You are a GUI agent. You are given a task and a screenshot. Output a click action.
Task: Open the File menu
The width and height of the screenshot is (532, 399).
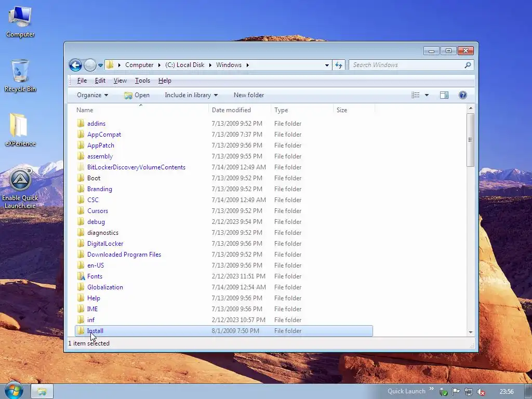point(82,81)
